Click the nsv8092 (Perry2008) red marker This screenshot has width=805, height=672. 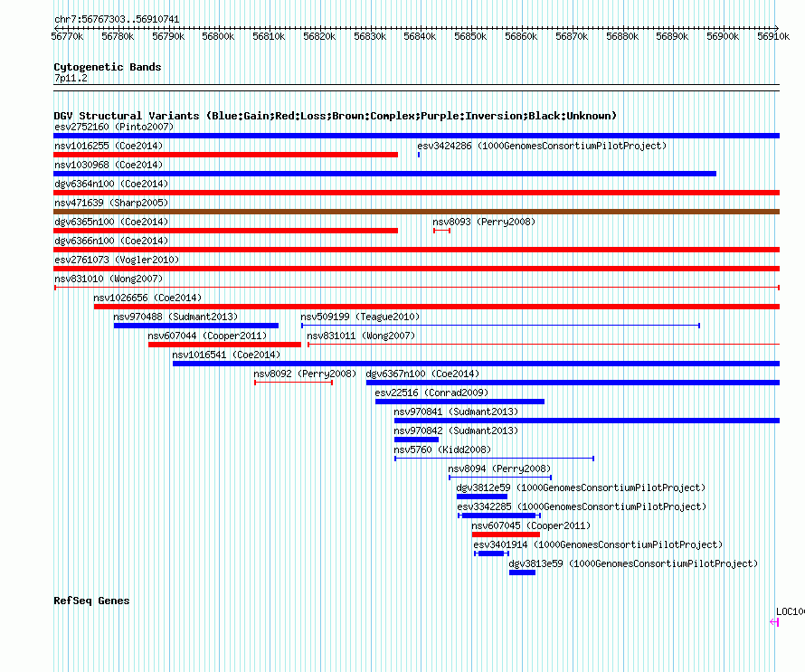coord(293,383)
